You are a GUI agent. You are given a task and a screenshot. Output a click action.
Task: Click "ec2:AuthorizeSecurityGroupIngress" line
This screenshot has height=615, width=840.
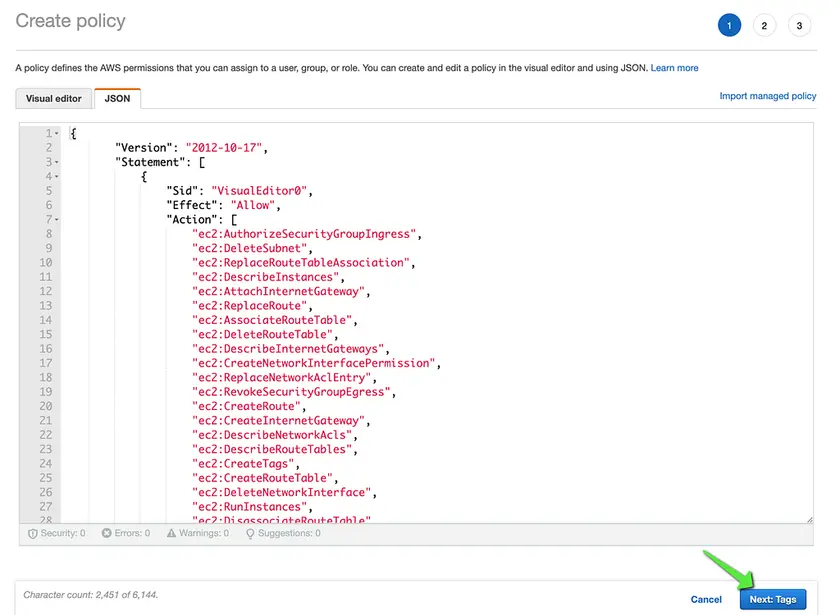tap(304, 234)
